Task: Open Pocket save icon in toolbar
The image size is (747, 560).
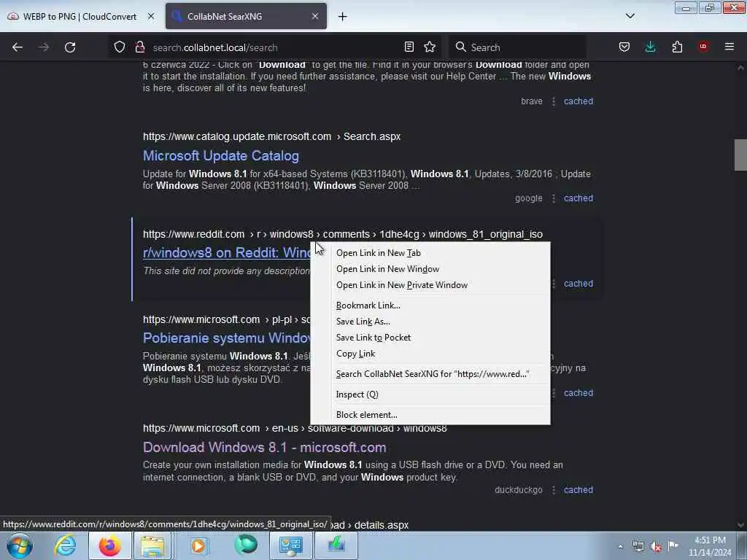Action: point(624,47)
